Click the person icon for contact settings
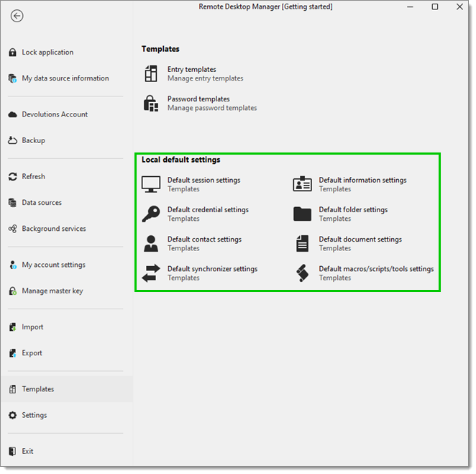This screenshot has height=474, width=476. (x=151, y=244)
